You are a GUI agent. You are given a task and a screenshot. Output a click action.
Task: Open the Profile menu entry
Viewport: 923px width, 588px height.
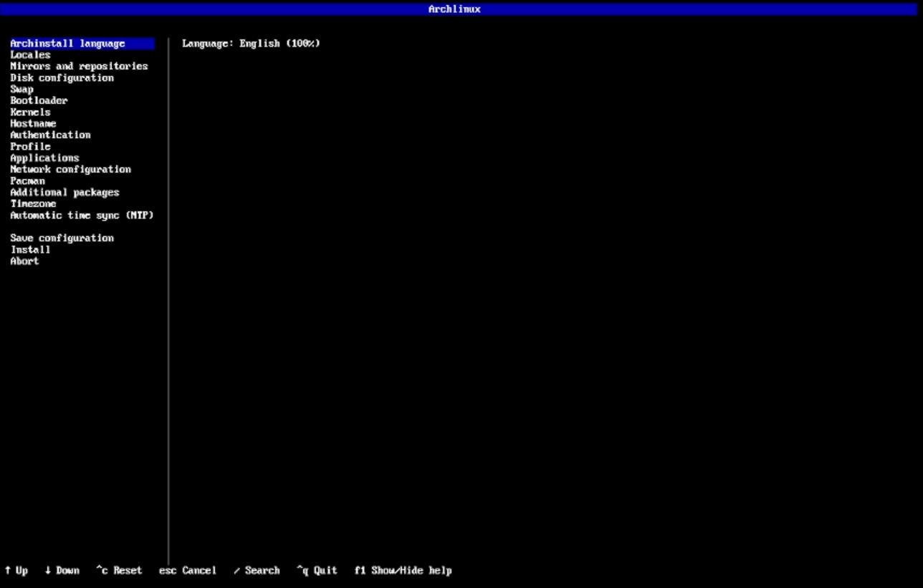click(x=30, y=147)
